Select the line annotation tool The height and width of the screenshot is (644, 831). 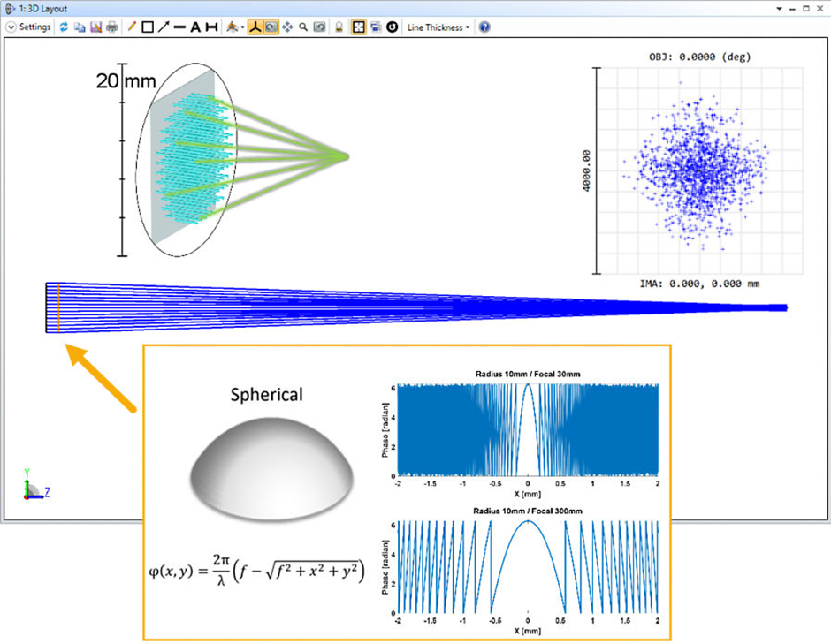pos(179,27)
